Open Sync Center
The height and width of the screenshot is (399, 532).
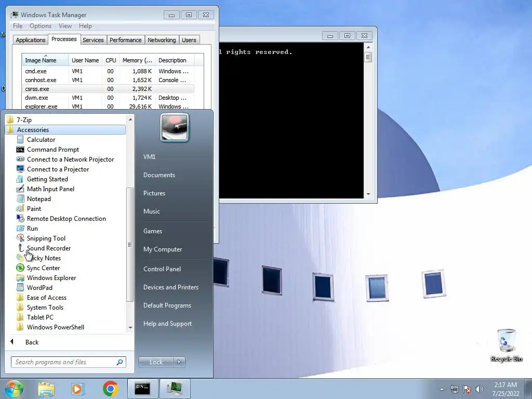coord(43,268)
